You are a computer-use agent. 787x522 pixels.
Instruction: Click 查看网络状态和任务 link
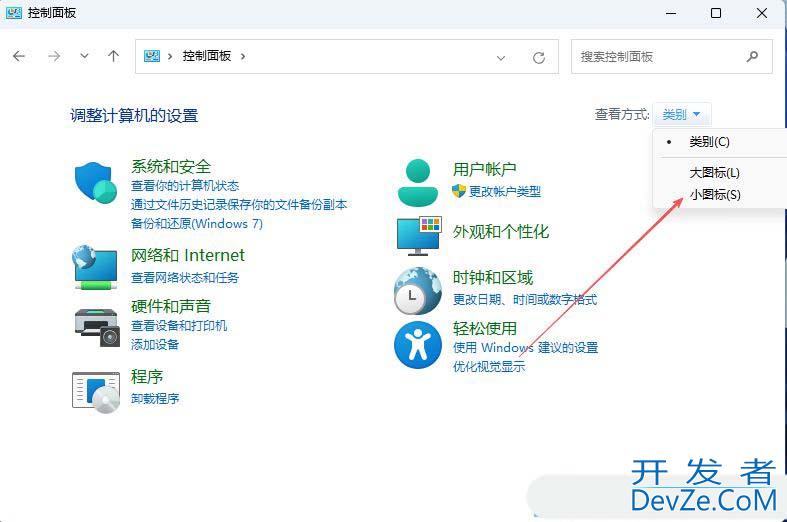(x=185, y=278)
